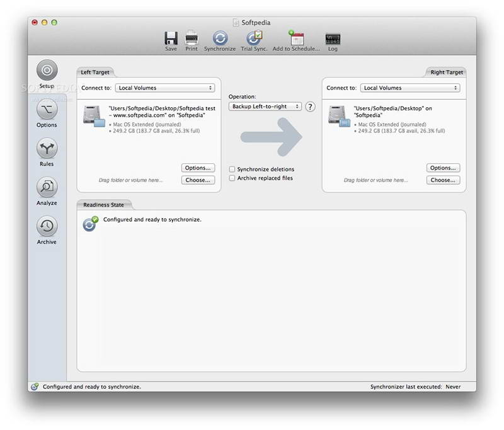Click the right target drive icon
Viewport: 504px width, 430px height.
(x=339, y=117)
